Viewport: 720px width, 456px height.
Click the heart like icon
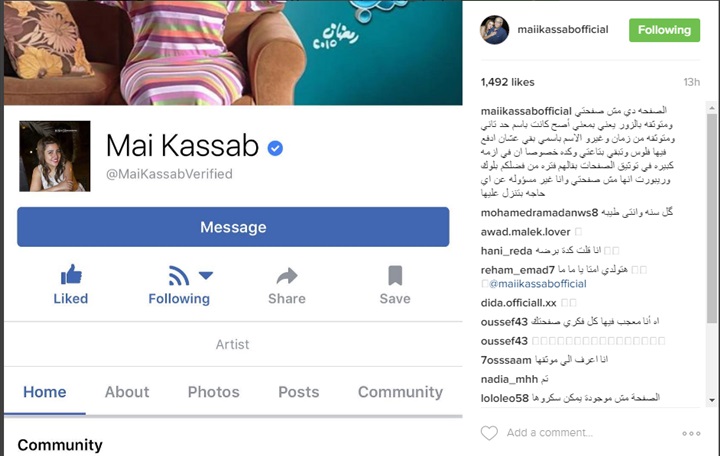pos(489,433)
